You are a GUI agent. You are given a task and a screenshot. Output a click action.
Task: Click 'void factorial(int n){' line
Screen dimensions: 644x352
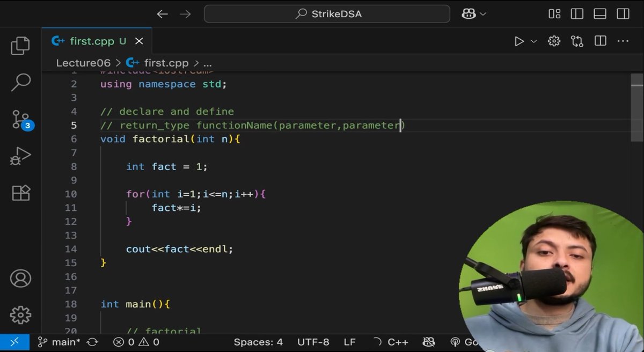pos(170,139)
